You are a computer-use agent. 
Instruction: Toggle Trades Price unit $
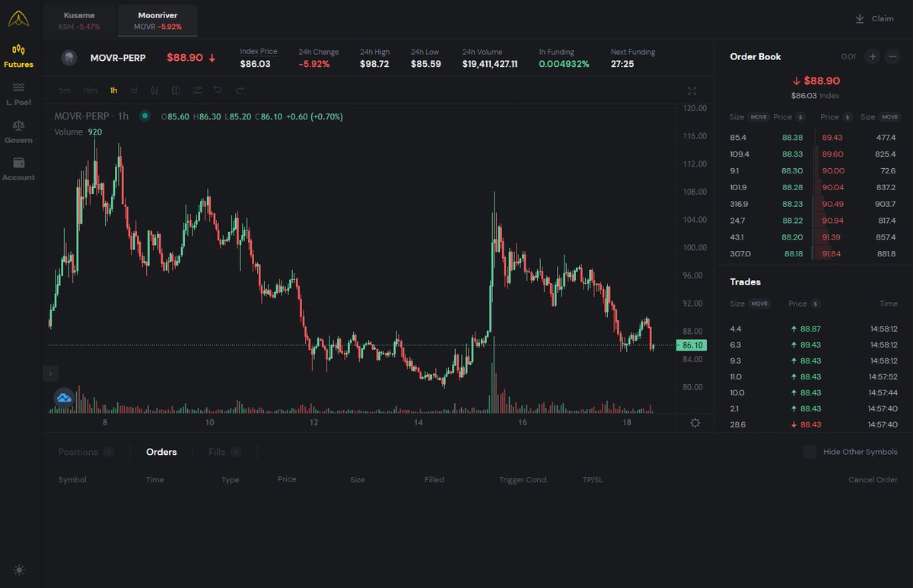[816, 304]
